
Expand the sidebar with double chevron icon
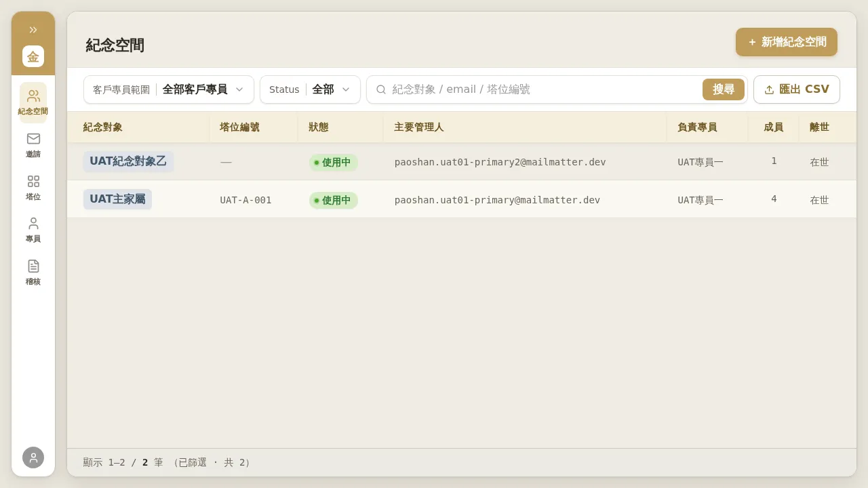(33, 30)
